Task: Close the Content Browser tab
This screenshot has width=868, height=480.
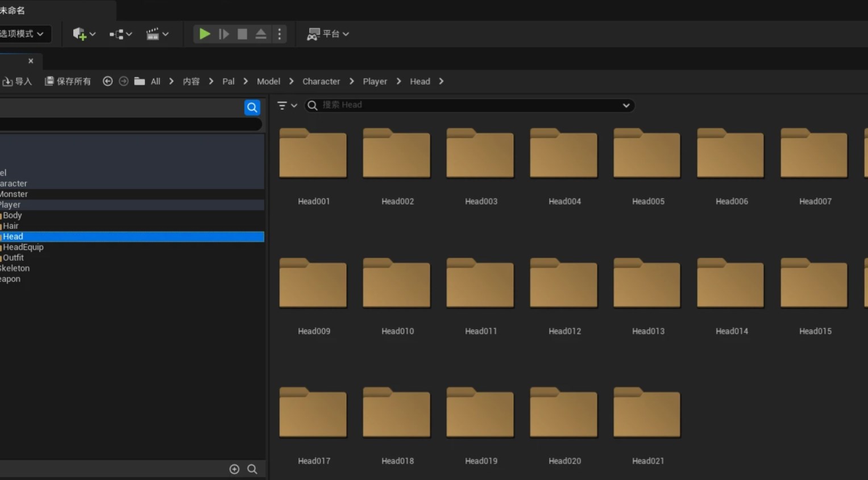Action: [31, 61]
